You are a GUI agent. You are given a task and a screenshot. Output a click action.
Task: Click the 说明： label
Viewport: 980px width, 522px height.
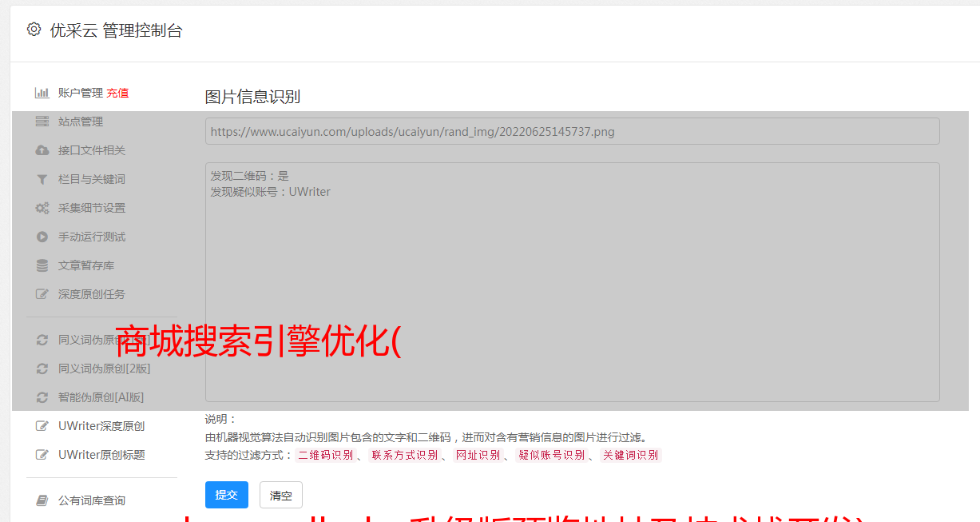point(220,419)
